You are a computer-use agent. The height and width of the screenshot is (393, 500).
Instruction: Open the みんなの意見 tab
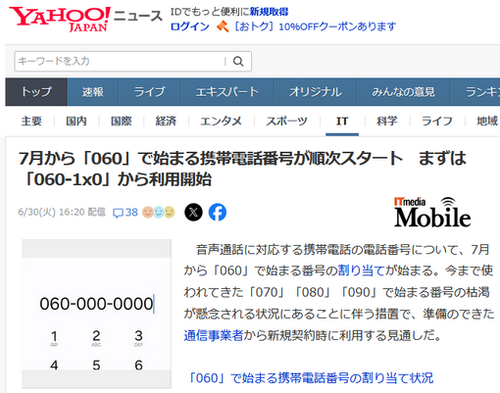(403, 92)
